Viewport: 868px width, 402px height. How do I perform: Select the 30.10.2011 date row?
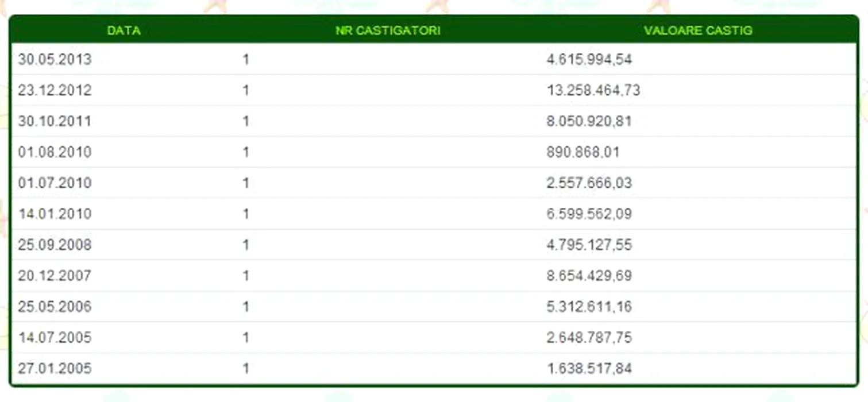pyautogui.click(x=55, y=121)
